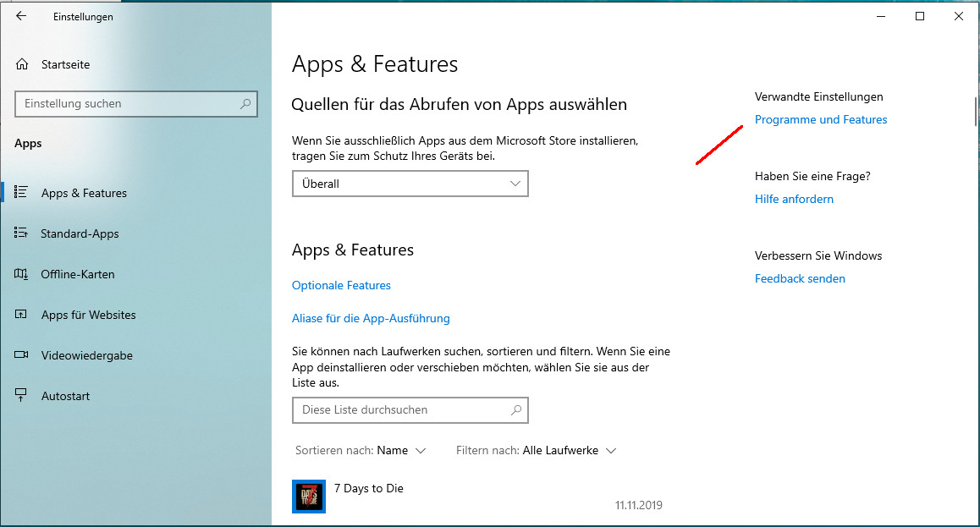The height and width of the screenshot is (527, 980).
Task: Click the Hilfe anfordern link
Action: coord(794,200)
